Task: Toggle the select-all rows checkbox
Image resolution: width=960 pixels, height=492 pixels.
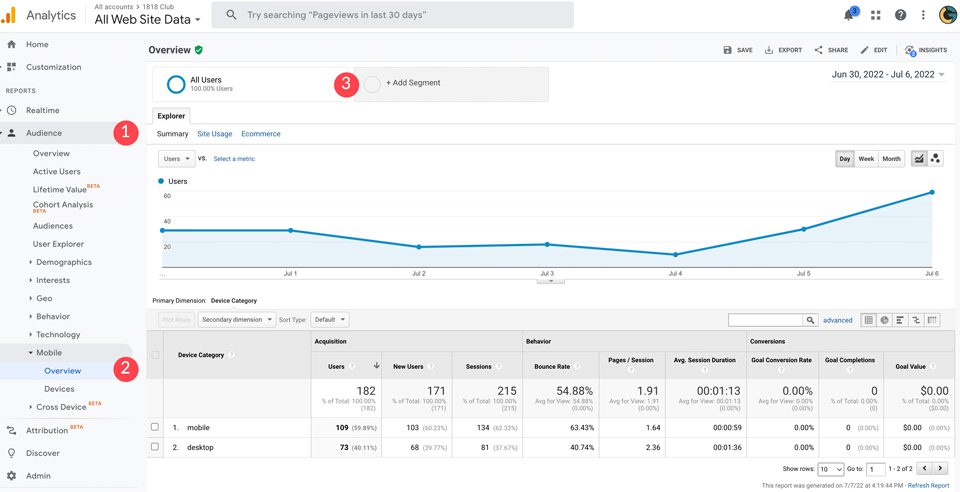Action: click(x=155, y=355)
